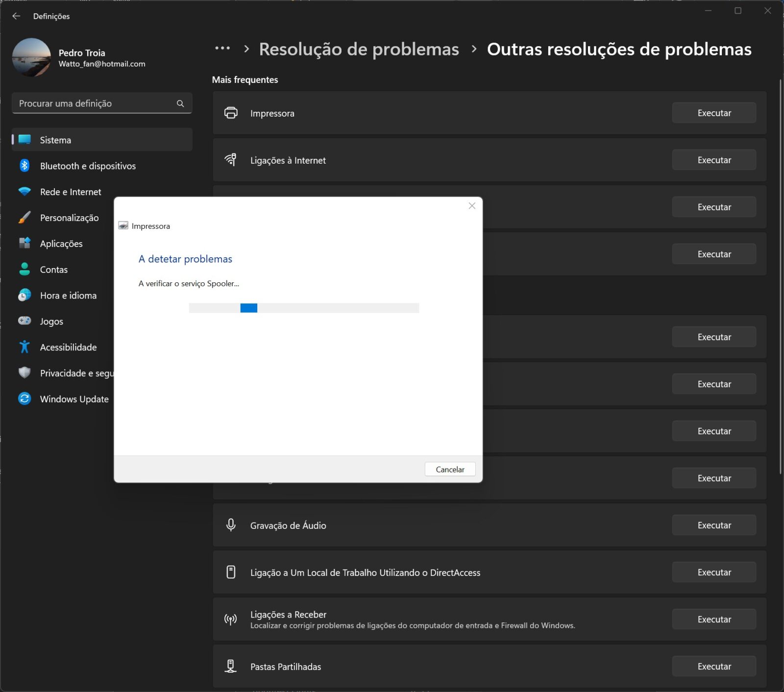Click the Jogos game controller icon

(x=24, y=321)
